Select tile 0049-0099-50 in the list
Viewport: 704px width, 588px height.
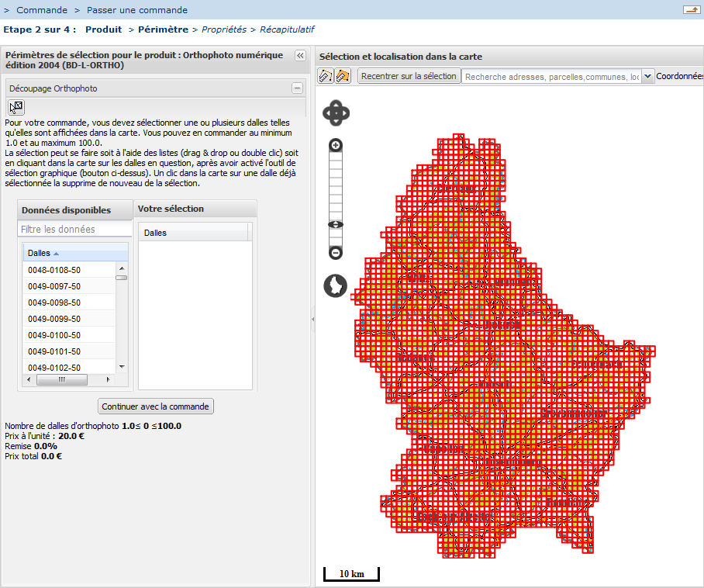[x=54, y=319]
